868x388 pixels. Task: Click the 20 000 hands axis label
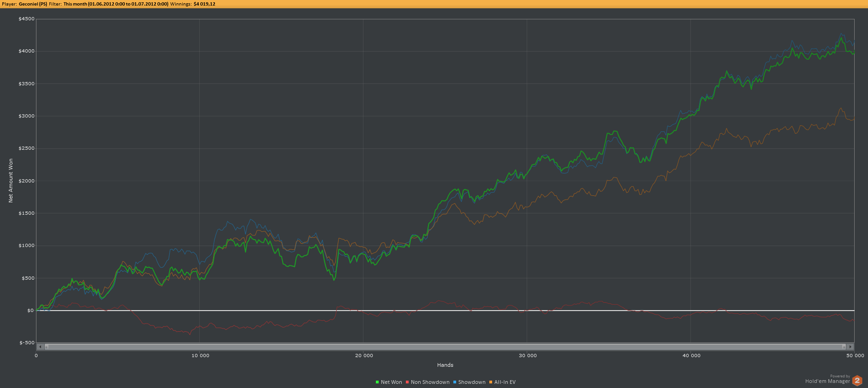[x=364, y=355]
